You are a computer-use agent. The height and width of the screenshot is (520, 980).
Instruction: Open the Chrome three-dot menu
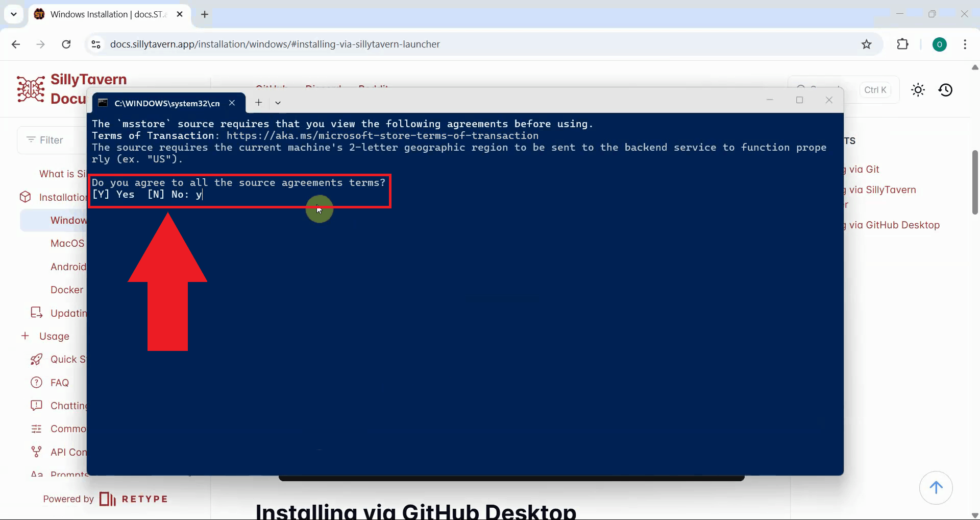pos(965,44)
